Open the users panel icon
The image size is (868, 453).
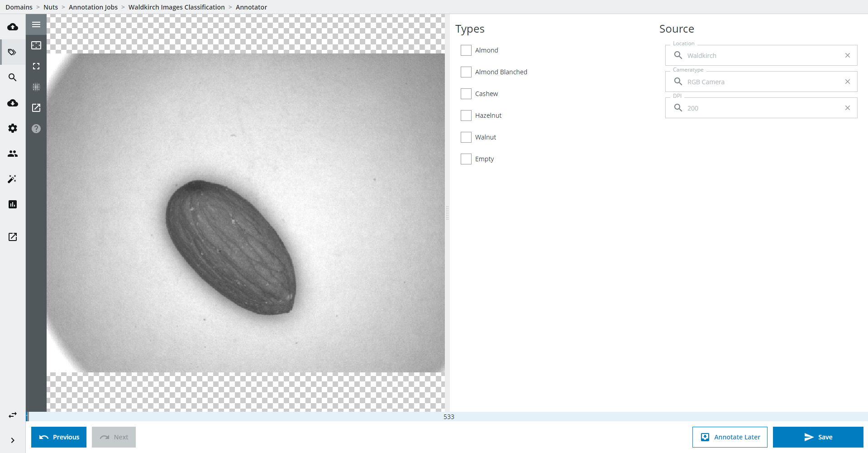[12, 154]
